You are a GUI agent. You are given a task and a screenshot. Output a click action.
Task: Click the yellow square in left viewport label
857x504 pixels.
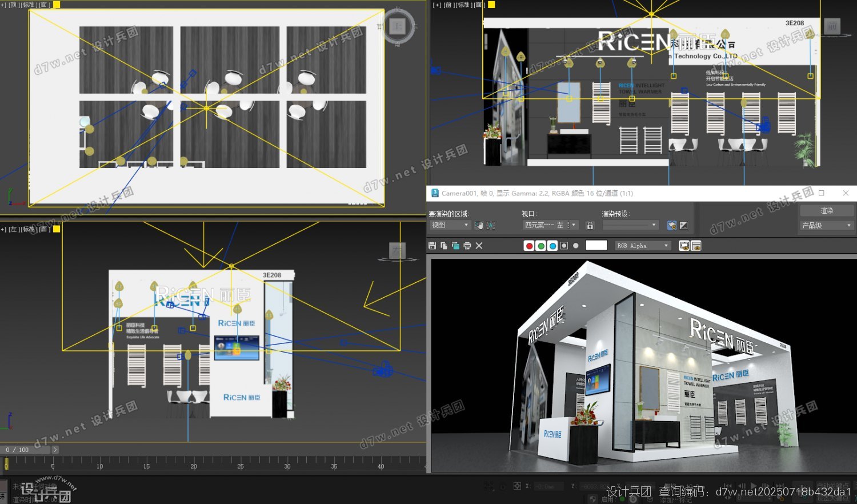pos(57,229)
